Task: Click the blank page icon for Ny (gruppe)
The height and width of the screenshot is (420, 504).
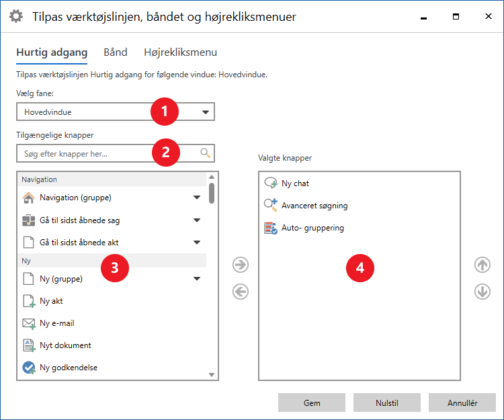Action: (29, 279)
